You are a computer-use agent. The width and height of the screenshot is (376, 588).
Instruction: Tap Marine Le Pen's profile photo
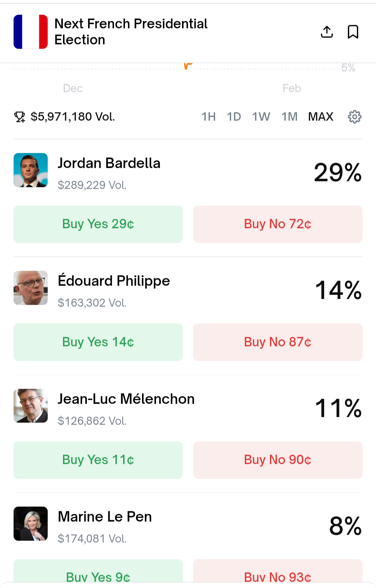31,523
